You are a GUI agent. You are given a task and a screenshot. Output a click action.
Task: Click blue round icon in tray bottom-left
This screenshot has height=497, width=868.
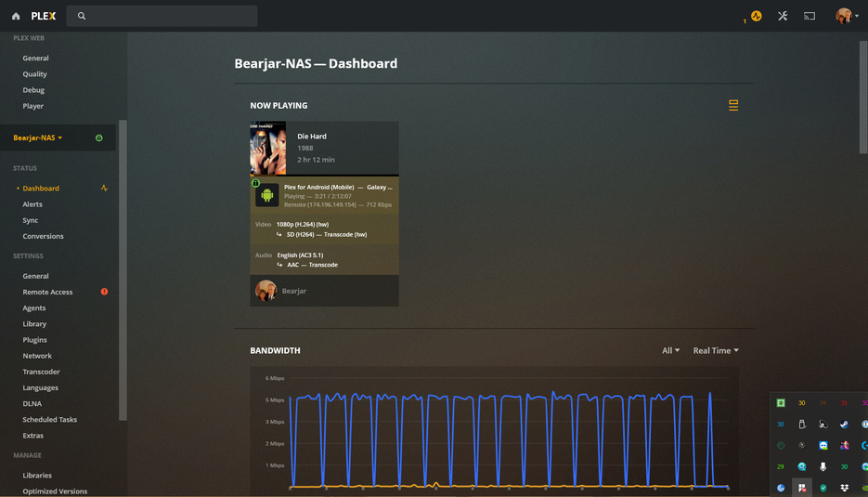[x=781, y=488]
